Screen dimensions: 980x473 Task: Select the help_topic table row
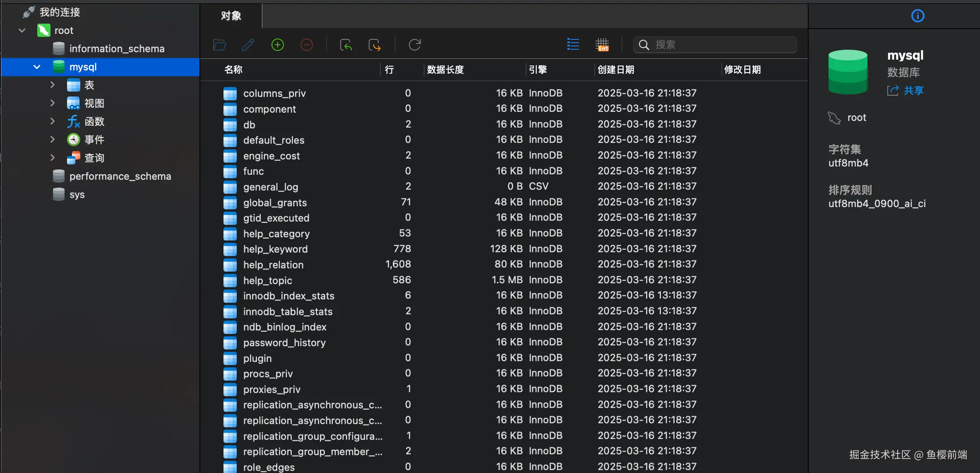tap(268, 280)
